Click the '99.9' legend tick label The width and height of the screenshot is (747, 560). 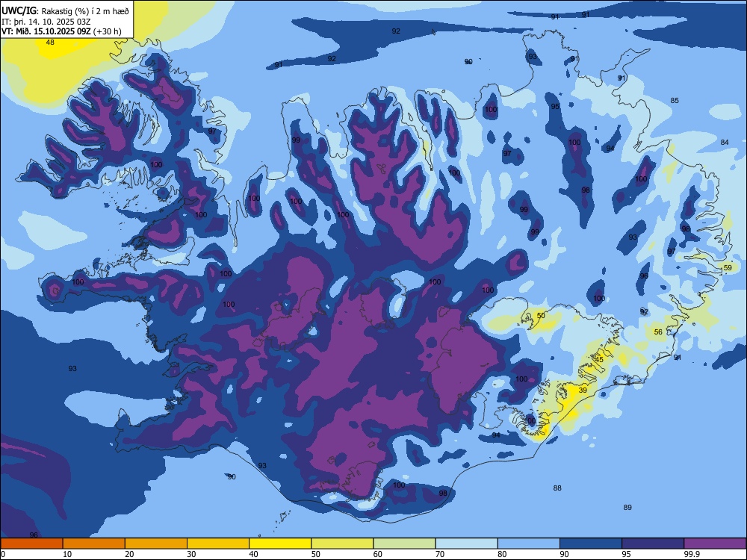click(692, 554)
